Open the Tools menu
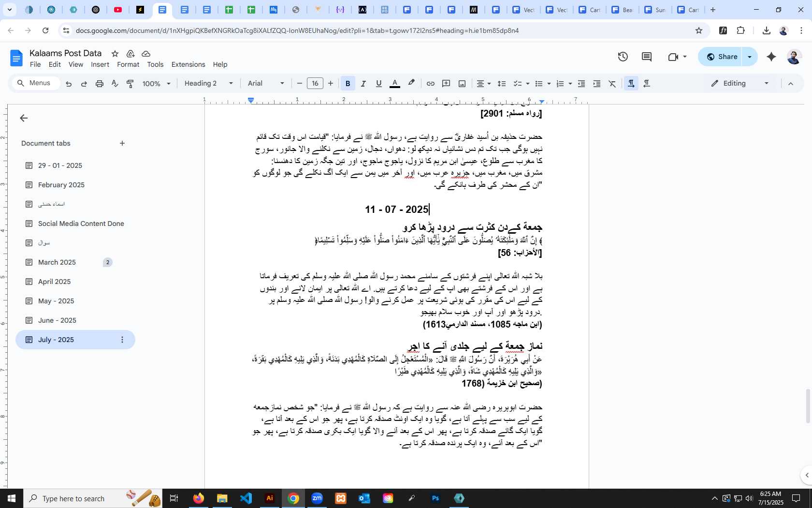Image resolution: width=812 pixels, height=508 pixels. 155,64
